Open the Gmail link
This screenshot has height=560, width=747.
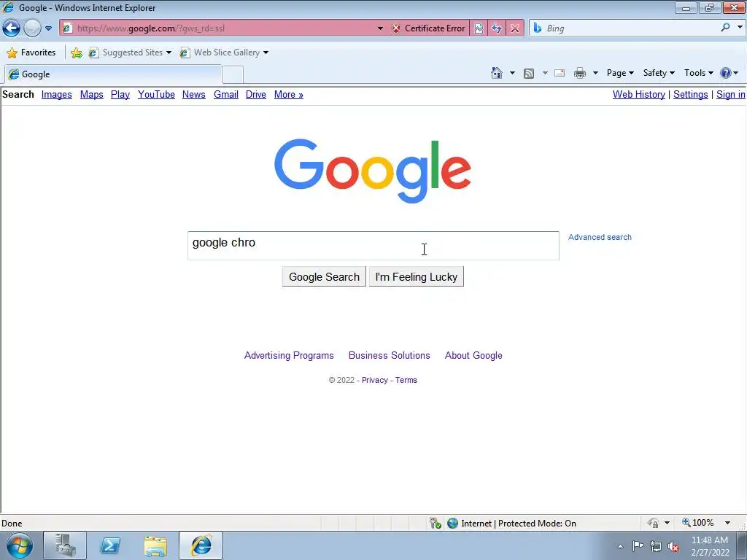[226, 94]
